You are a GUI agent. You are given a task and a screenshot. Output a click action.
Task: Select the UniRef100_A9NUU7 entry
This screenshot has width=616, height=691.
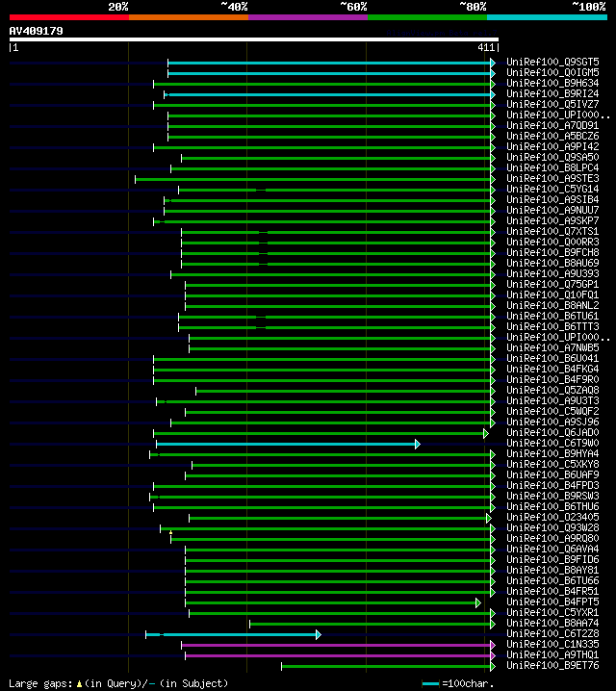pyautogui.click(x=552, y=210)
